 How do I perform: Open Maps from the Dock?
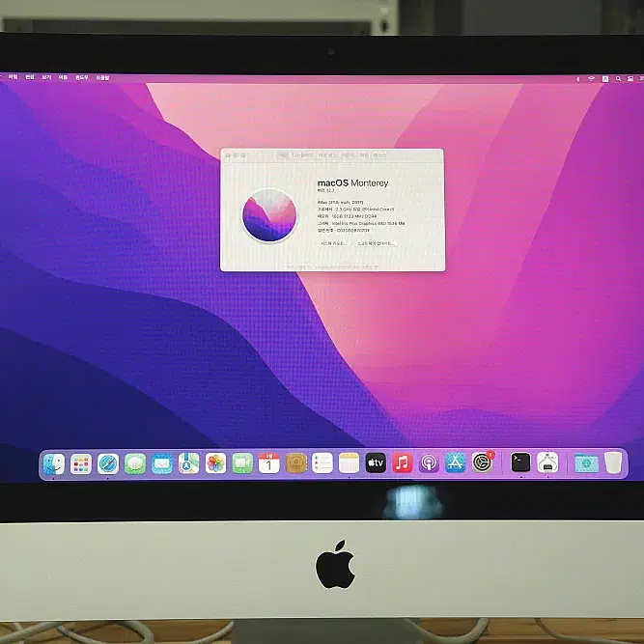pos(188,463)
